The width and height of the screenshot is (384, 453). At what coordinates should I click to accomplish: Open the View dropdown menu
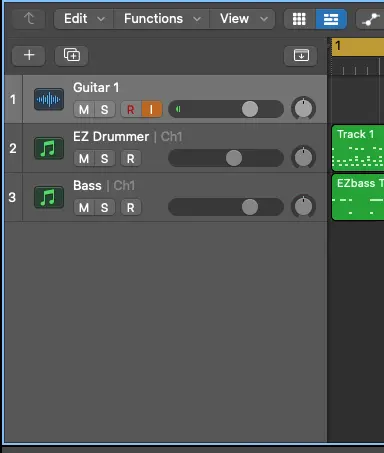(242, 19)
